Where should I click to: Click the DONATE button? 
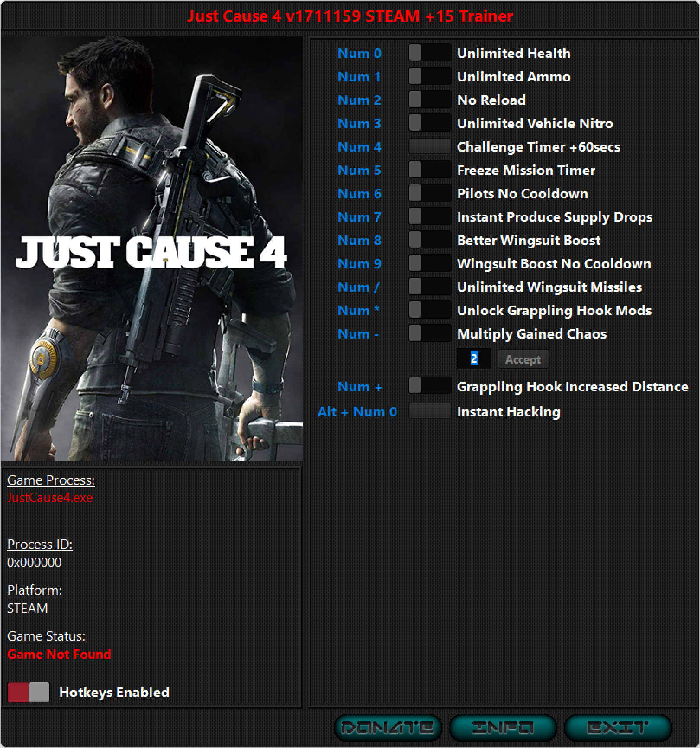(x=388, y=728)
